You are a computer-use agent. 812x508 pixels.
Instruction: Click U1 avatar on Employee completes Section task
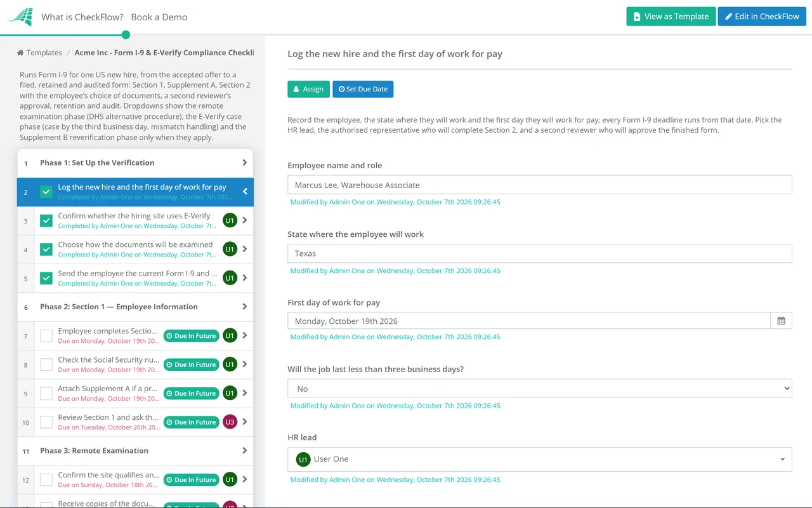point(230,336)
